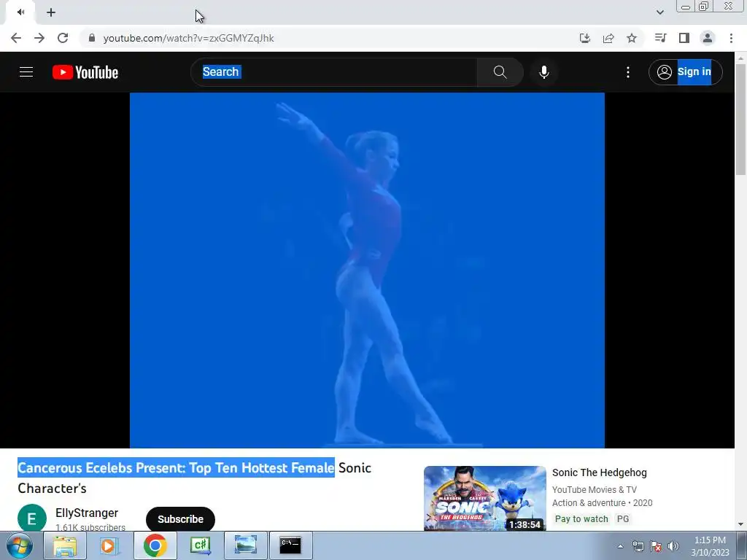This screenshot has width=747, height=560.
Task: Click the magnifier search button
Action: [x=500, y=72]
